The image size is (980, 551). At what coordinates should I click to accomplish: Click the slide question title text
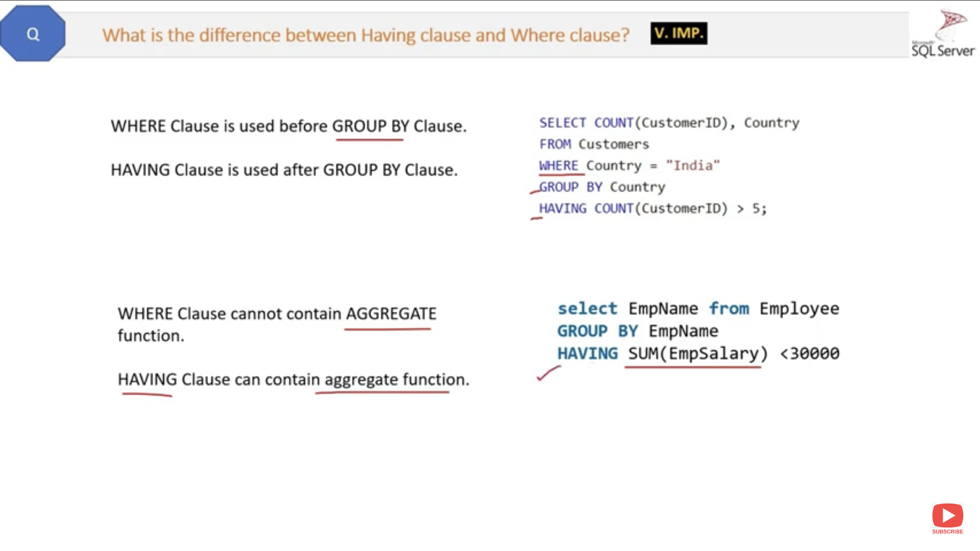[x=366, y=35]
